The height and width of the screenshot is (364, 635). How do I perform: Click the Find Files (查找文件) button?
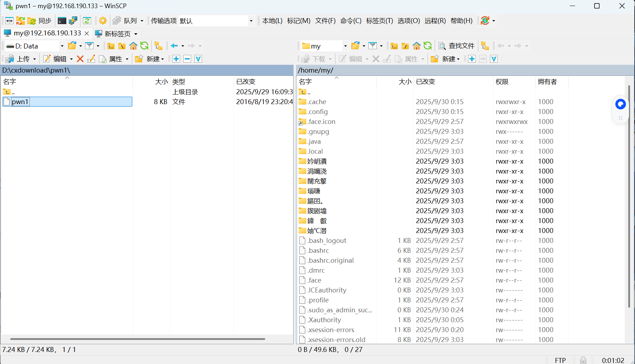point(456,46)
